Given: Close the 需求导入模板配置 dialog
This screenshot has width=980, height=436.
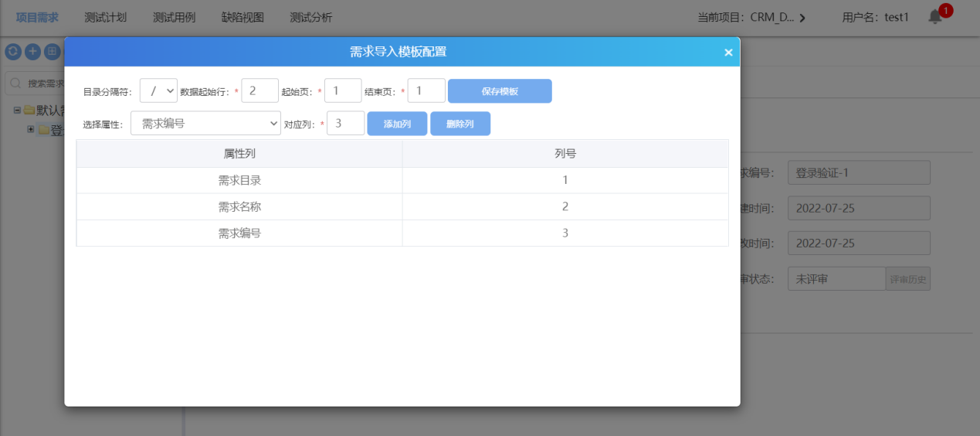Looking at the screenshot, I should 728,53.
